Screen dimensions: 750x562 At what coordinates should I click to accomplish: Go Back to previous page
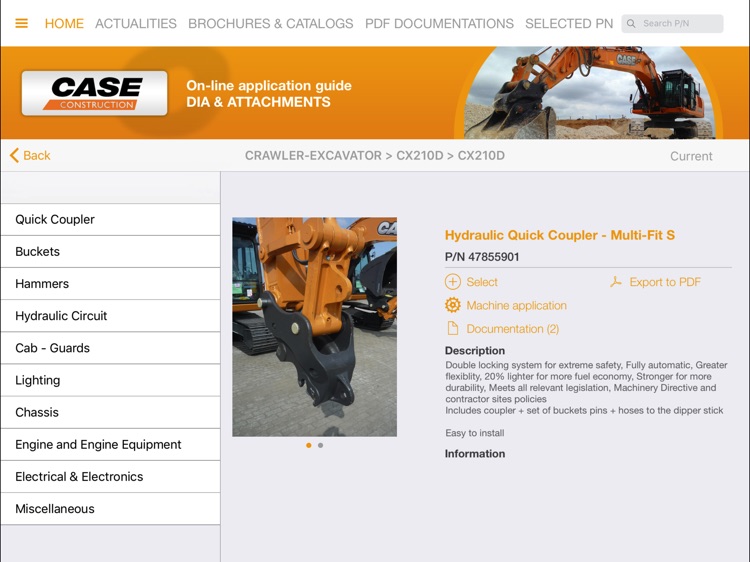click(x=30, y=155)
